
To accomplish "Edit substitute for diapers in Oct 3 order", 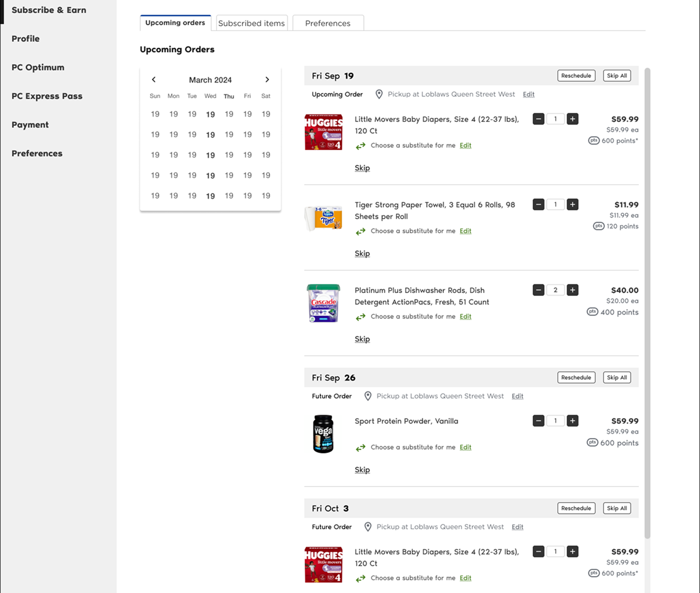I will [x=466, y=578].
